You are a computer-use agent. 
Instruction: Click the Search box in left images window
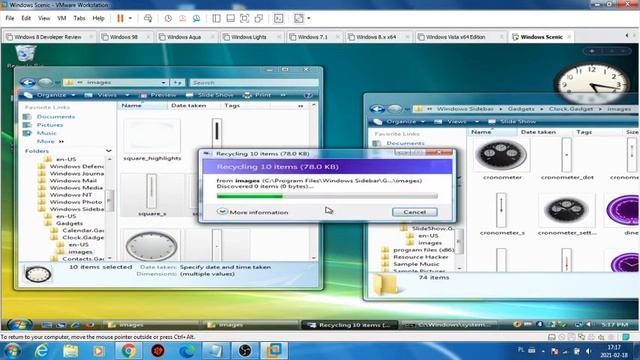[x=253, y=82]
